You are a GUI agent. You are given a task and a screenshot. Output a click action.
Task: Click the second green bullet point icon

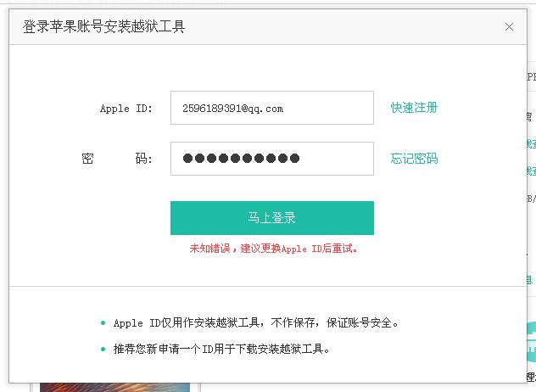[x=103, y=349]
